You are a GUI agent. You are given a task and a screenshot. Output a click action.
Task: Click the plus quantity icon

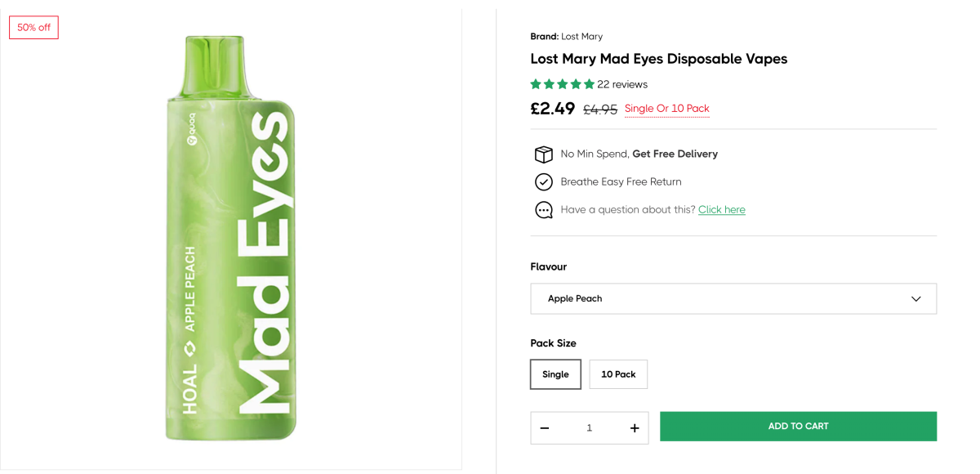(635, 428)
